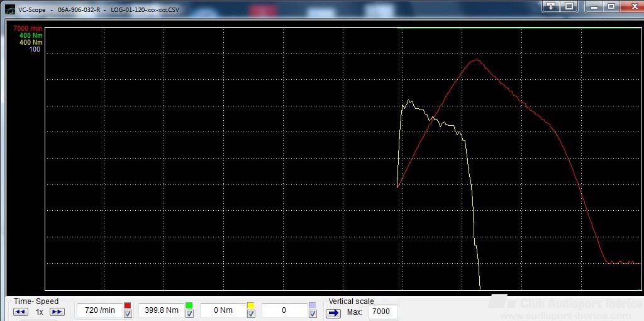Click the title bar split-window layout button
Viewport: 644px width, 321px height.
(569, 5)
